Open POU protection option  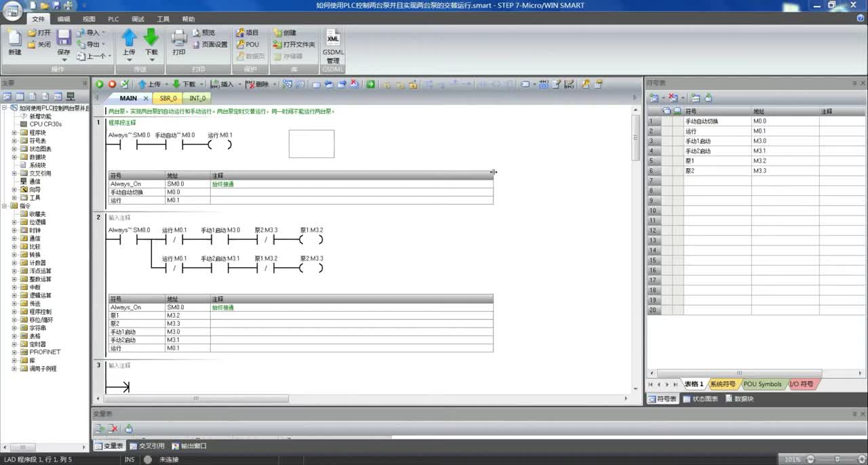coord(248,44)
